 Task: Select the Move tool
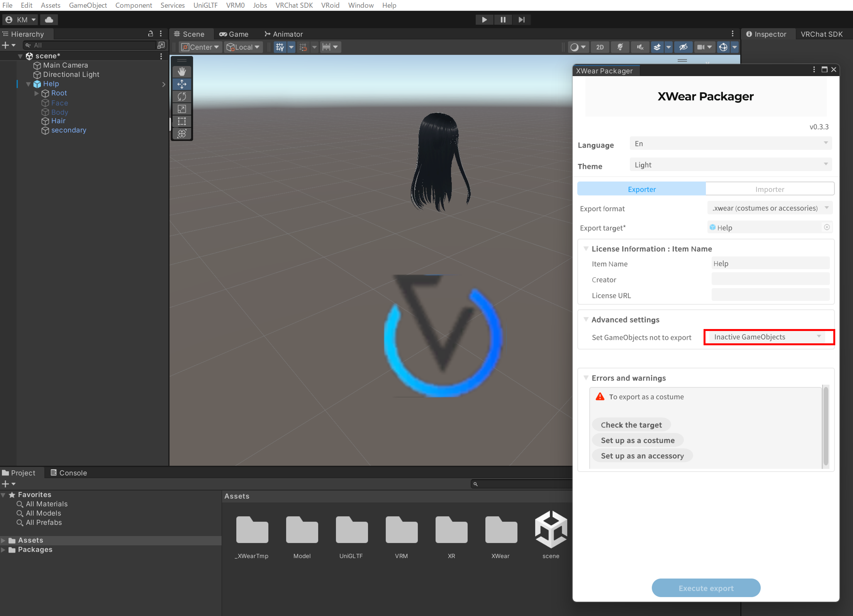click(182, 84)
